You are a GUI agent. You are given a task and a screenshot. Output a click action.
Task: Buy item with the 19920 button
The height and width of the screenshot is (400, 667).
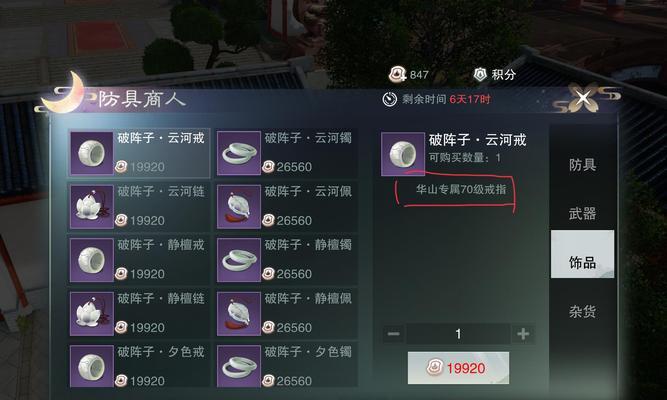(458, 368)
